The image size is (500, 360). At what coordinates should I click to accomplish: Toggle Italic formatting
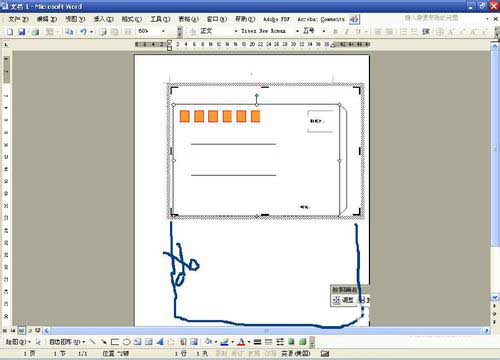(347, 32)
